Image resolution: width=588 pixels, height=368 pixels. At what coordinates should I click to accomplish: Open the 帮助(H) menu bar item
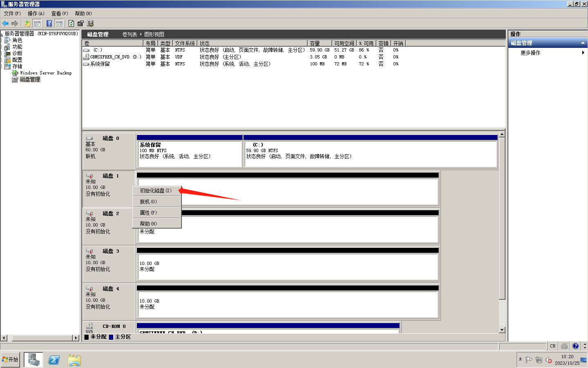click(83, 13)
